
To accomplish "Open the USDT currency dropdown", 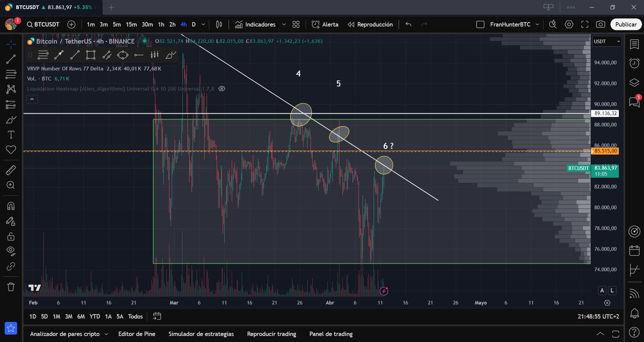I will pyautogui.click(x=607, y=41).
